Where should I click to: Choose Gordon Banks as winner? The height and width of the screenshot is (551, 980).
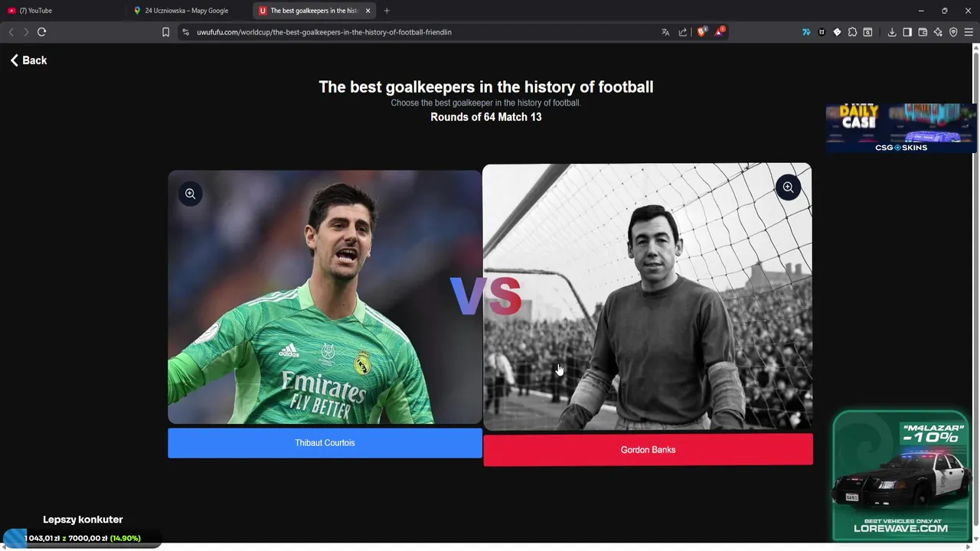[648, 450]
